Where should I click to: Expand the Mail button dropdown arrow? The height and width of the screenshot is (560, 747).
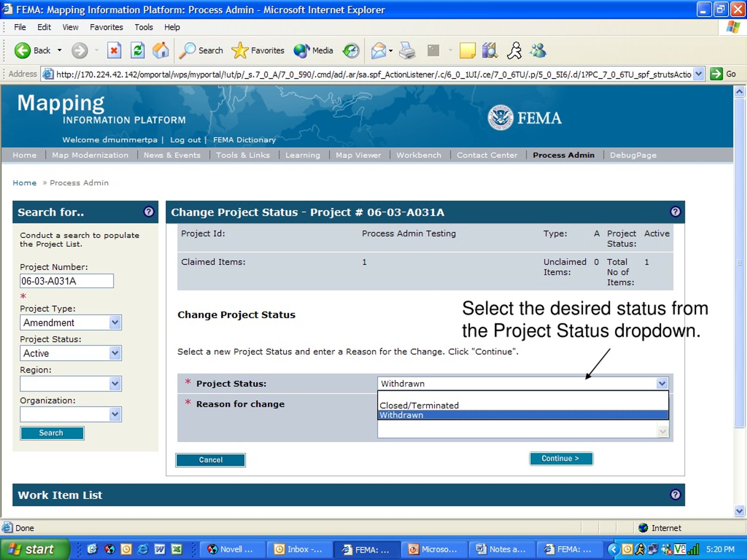coord(391,51)
